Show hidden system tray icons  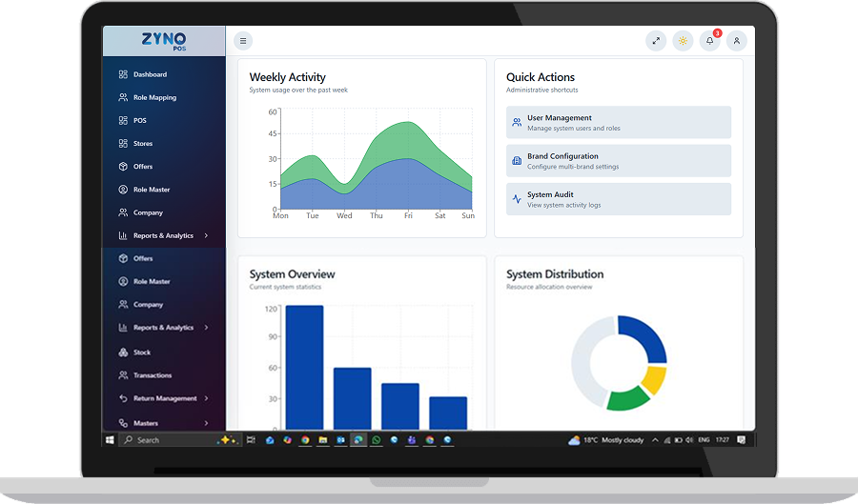click(x=655, y=440)
